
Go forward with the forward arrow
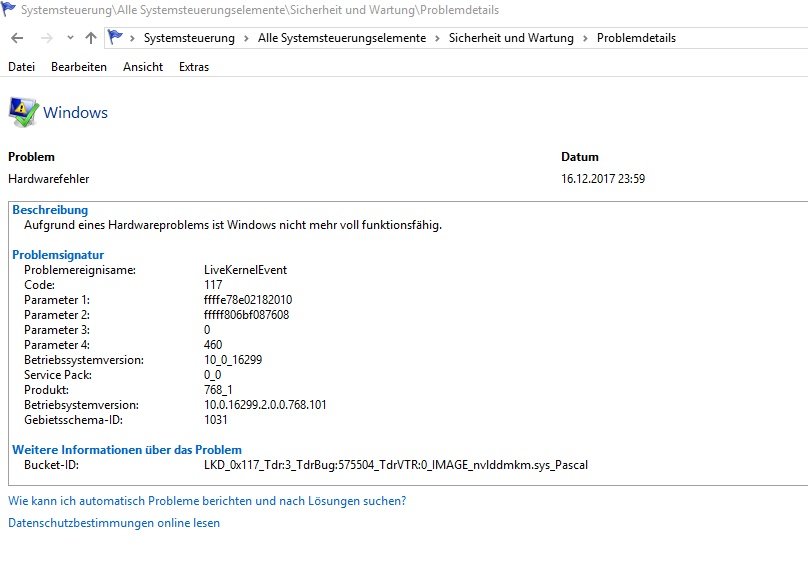coord(46,38)
